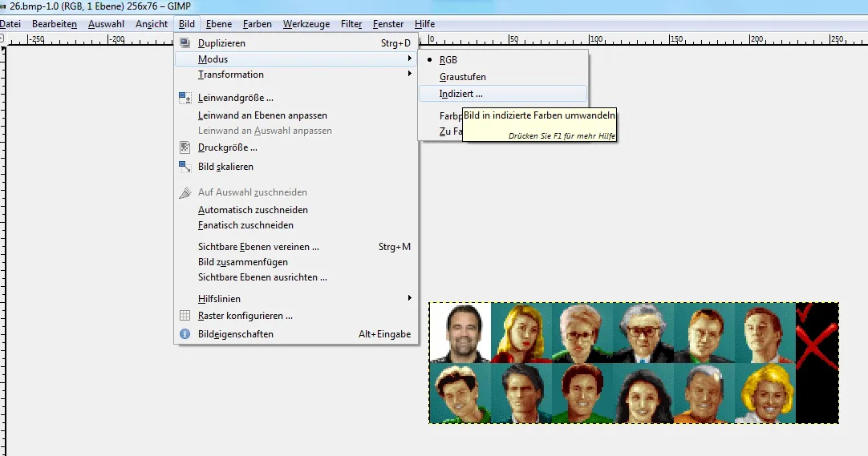Expand the Modus submenu arrow
The height and width of the screenshot is (456, 868).
coord(410,59)
